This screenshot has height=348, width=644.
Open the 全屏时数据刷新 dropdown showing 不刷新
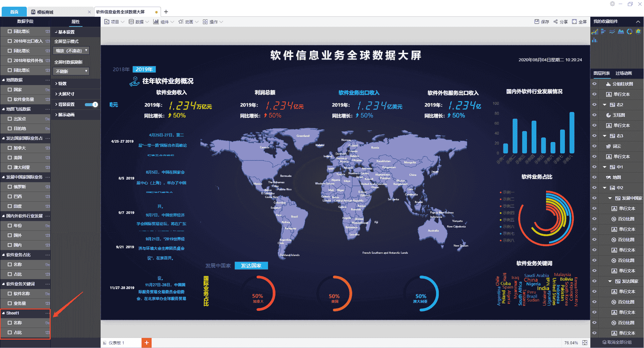pyautogui.click(x=71, y=71)
